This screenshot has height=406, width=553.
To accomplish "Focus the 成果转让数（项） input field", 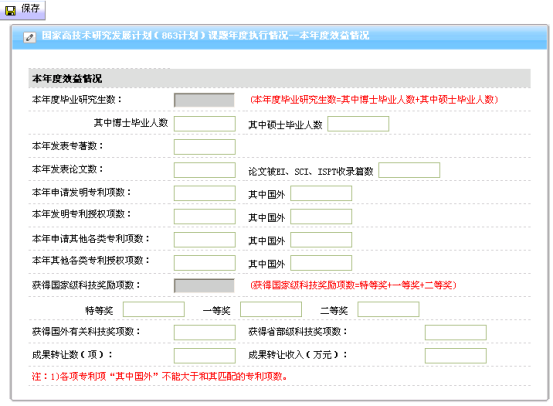I will 205,356.
